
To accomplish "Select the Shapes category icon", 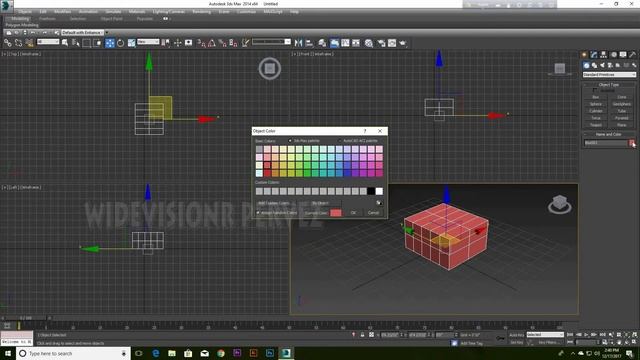I will [594, 65].
